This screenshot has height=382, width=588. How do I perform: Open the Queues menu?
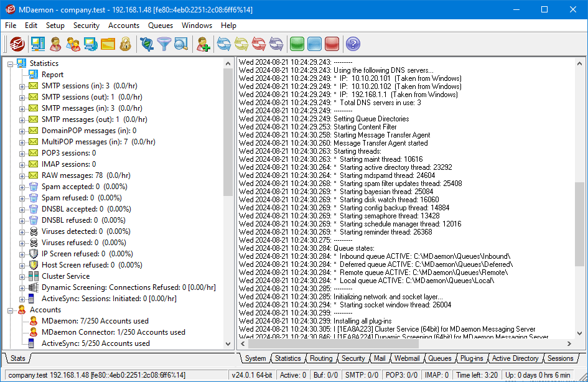pyautogui.click(x=161, y=26)
